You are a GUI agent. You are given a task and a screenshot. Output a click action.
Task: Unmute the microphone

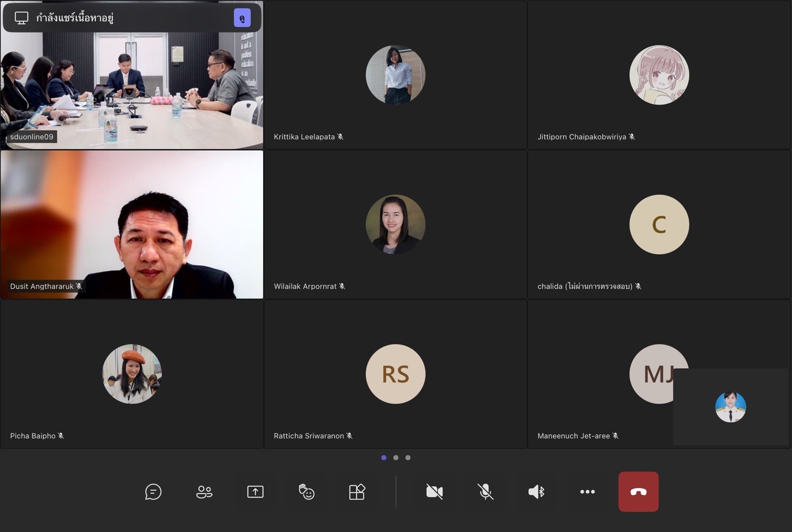486,492
